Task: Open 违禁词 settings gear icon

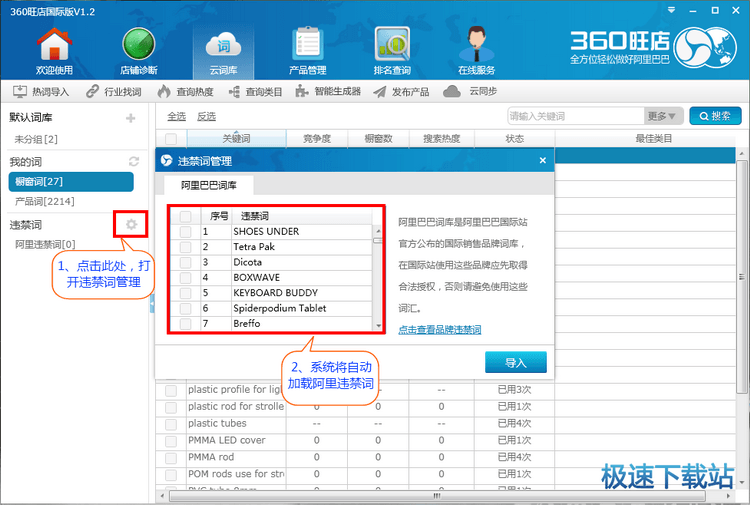Action: (131, 224)
